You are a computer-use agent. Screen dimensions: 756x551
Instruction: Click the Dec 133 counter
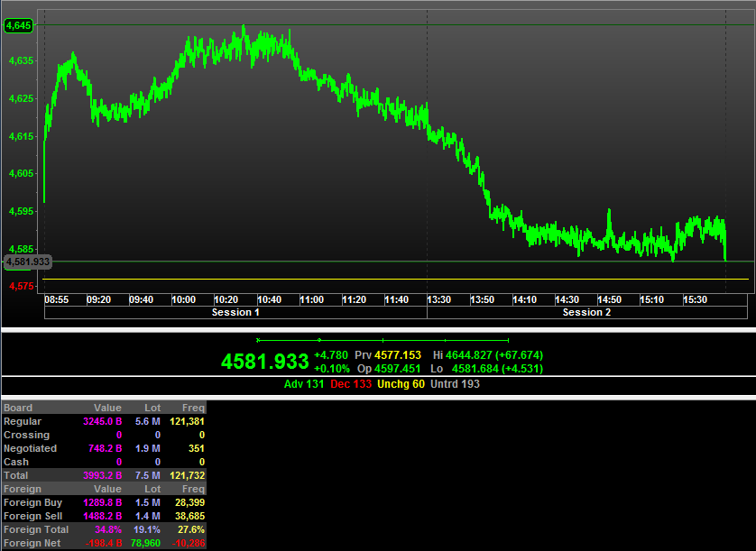[x=351, y=384]
